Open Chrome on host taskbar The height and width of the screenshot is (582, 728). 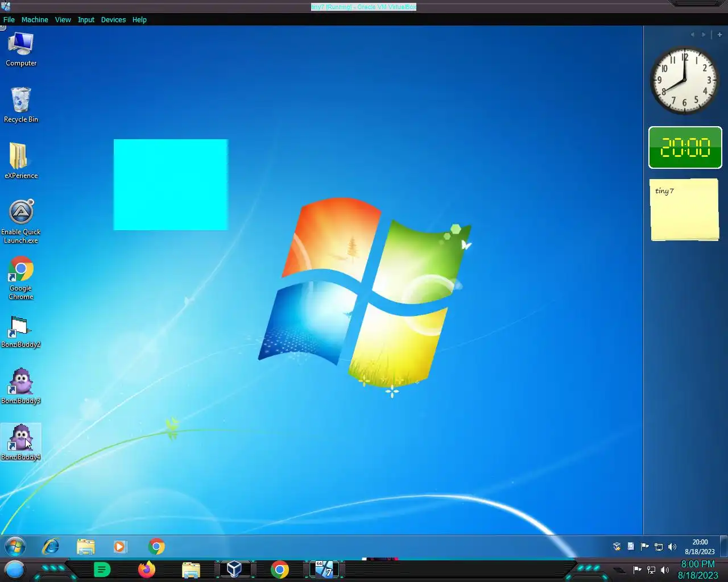point(280,569)
